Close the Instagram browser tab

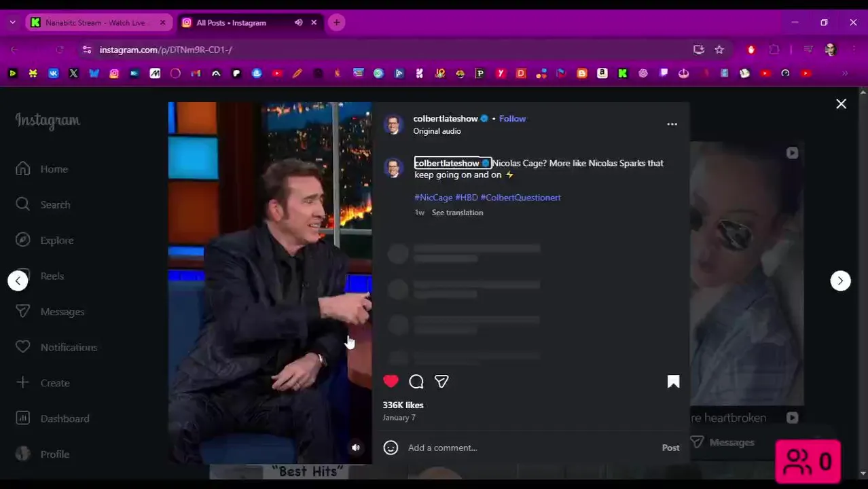click(x=314, y=22)
